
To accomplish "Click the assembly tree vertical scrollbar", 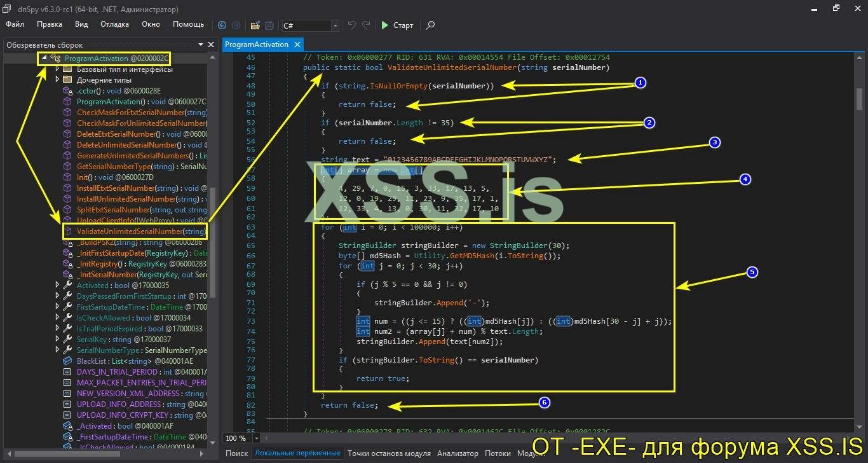I will coord(212,242).
